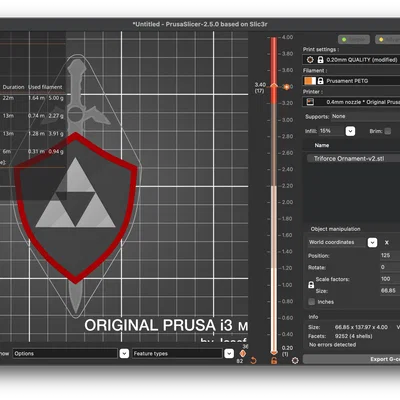Click the scale factors lock icon

tap(311, 285)
